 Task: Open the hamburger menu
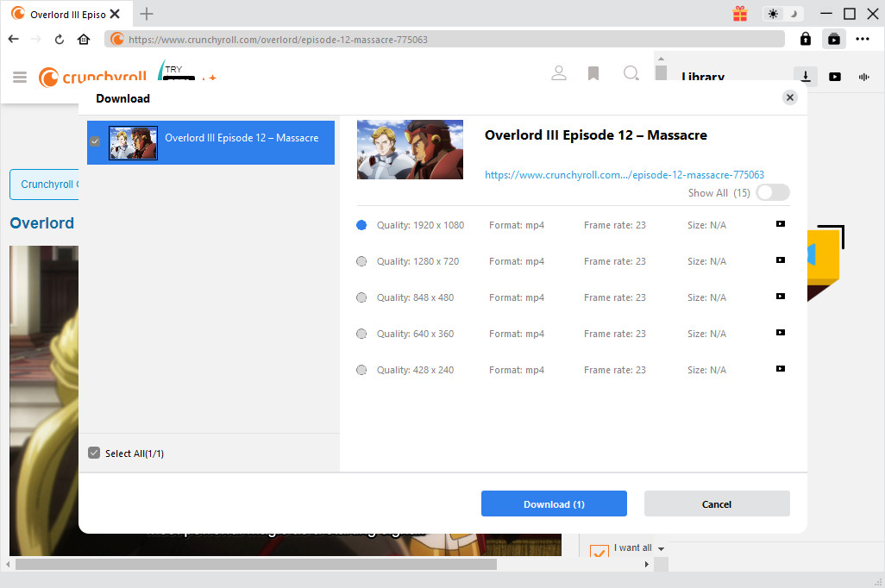click(19, 77)
